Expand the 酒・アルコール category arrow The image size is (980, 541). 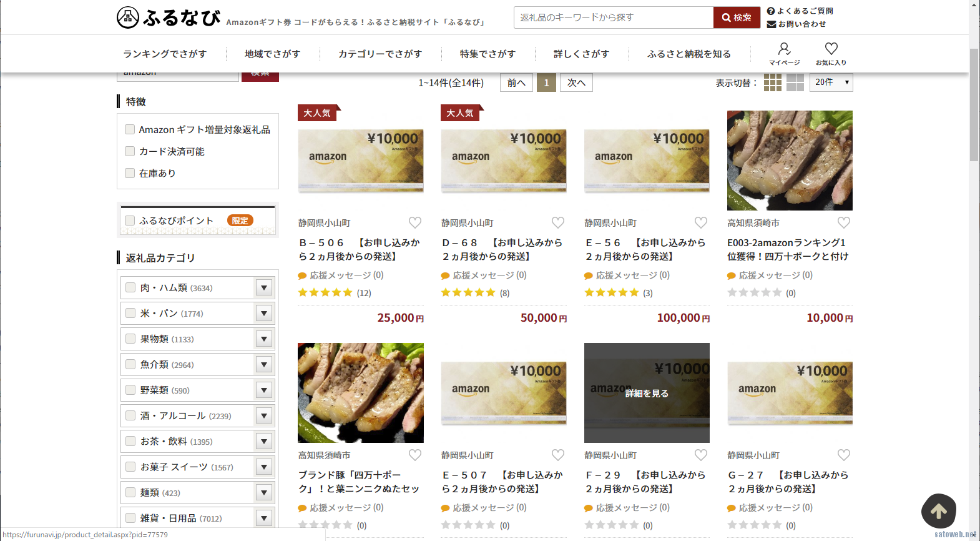coord(264,415)
